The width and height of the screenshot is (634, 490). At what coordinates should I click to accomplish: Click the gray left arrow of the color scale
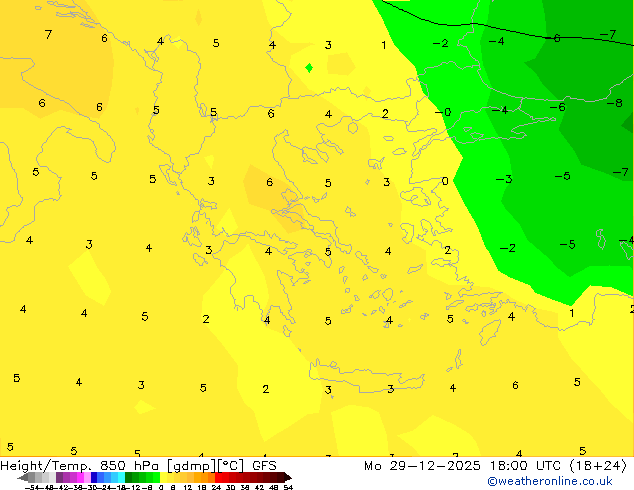click(22, 477)
